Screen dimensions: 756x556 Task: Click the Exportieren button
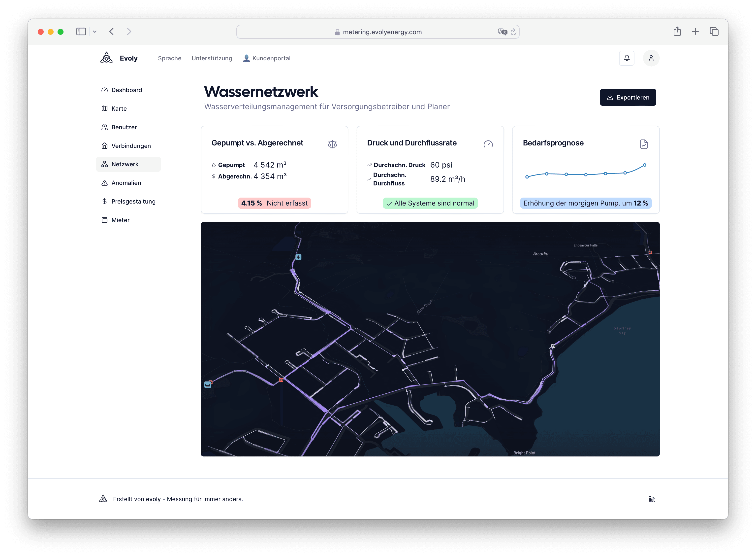click(x=628, y=97)
